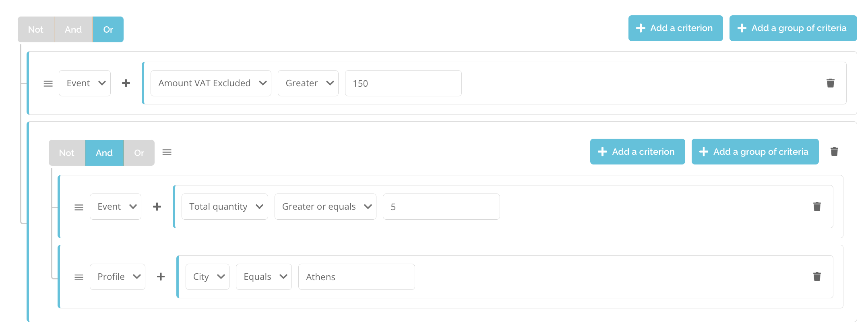The height and width of the screenshot is (333, 868).
Task: Set nested group operator to Or
Action: [139, 153]
